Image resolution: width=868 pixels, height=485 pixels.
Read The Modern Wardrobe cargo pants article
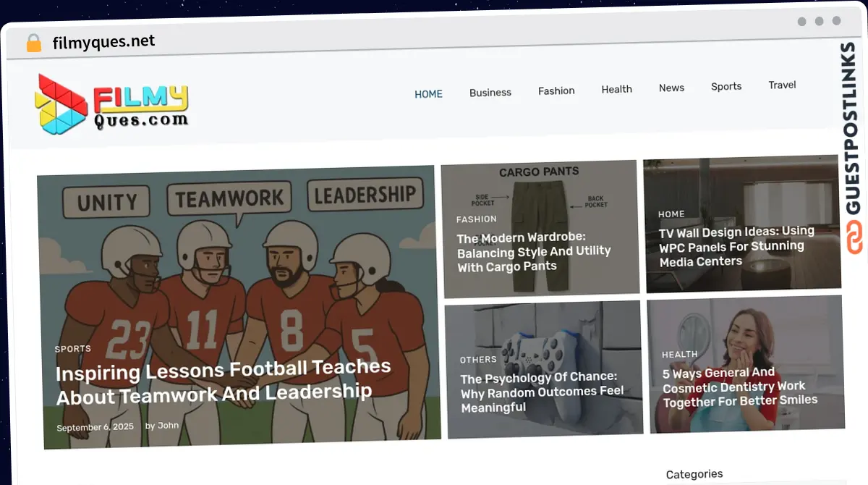534,251
